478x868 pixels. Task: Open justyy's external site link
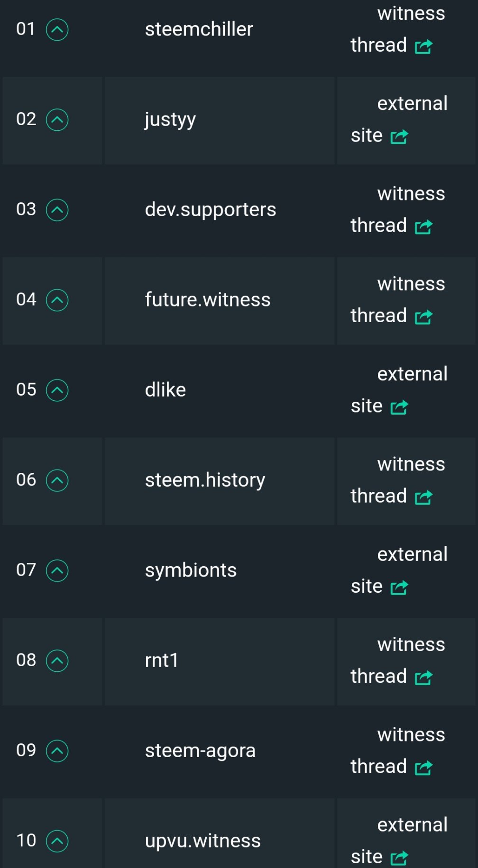(x=399, y=119)
